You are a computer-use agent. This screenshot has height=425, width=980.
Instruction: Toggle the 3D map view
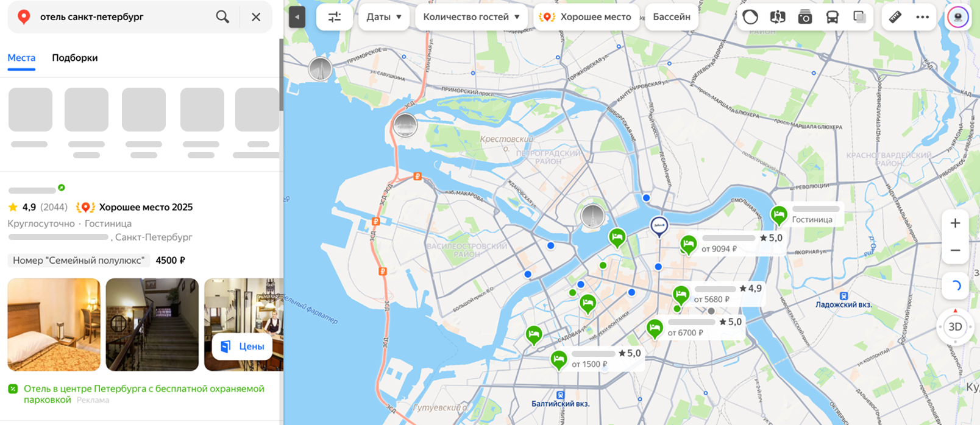(x=955, y=327)
